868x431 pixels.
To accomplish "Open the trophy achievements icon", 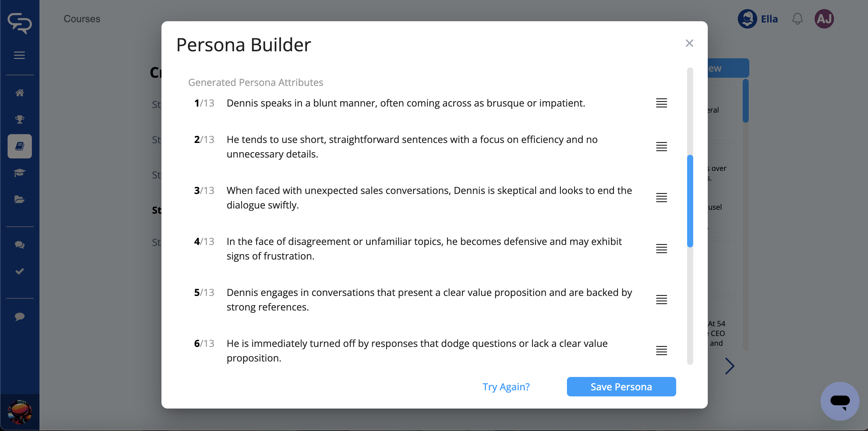I will [x=19, y=119].
